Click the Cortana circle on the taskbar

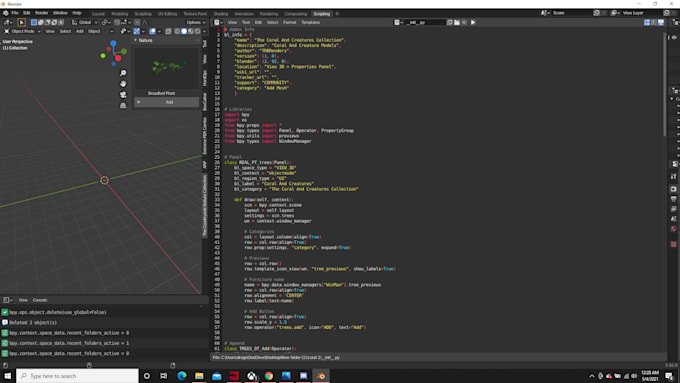tap(147, 376)
